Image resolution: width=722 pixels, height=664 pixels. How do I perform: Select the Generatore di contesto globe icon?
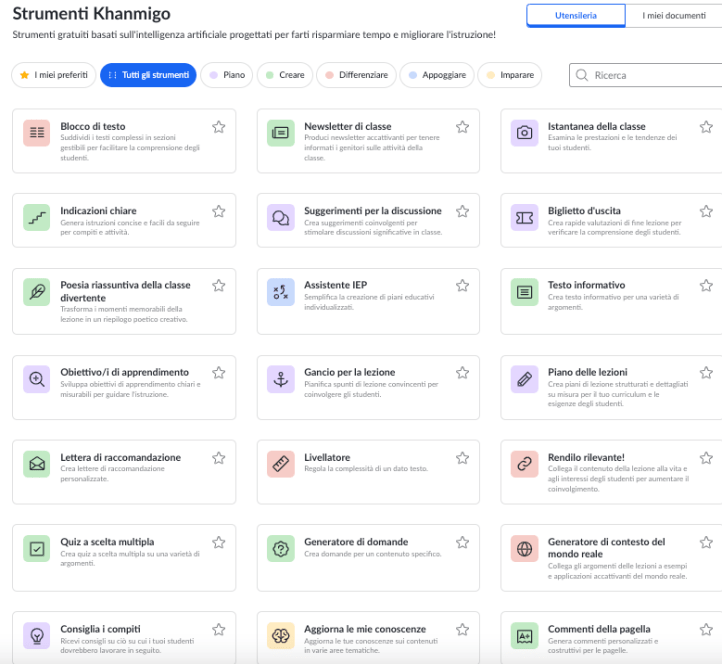pyautogui.click(x=524, y=549)
